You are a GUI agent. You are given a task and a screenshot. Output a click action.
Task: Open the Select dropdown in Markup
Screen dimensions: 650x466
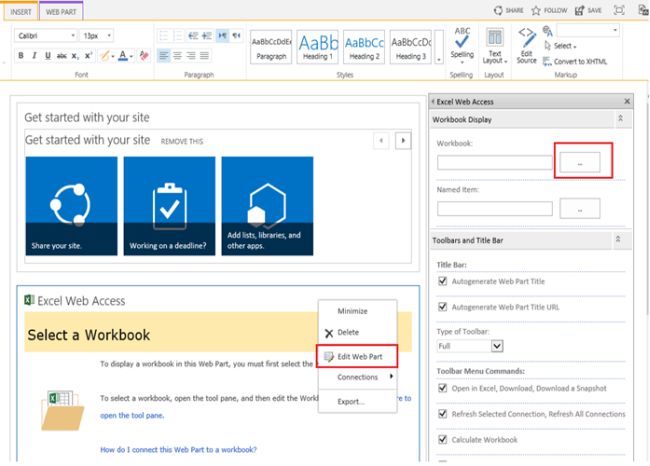tap(560, 46)
